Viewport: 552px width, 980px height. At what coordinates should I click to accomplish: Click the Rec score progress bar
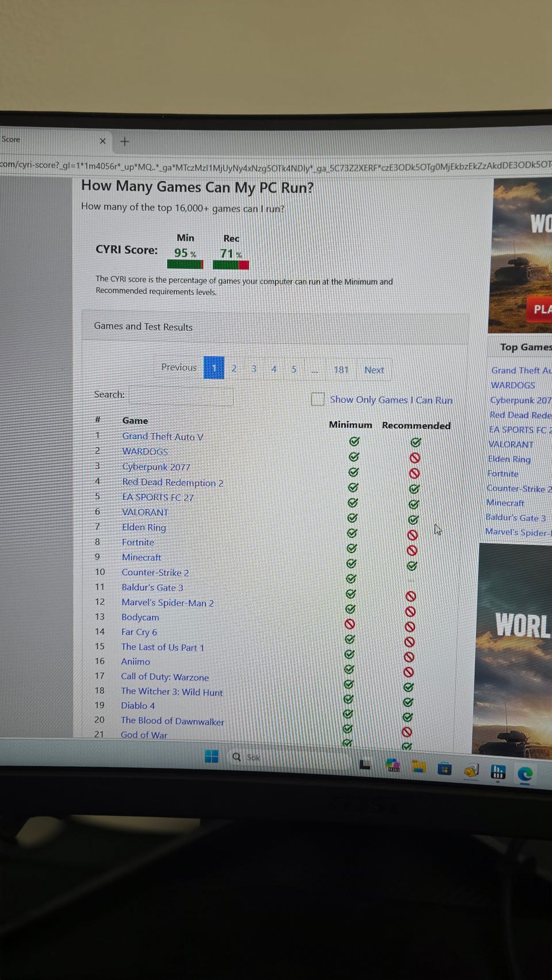(231, 265)
